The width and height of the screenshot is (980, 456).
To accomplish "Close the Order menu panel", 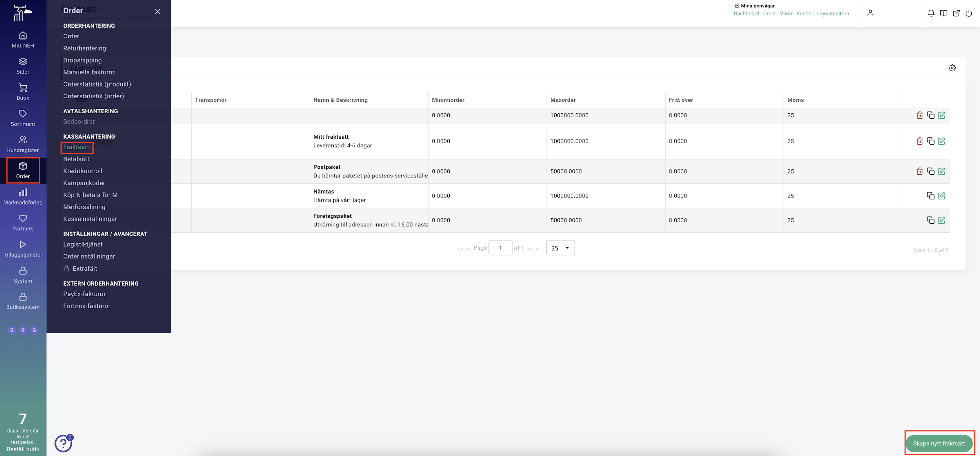I will pyautogui.click(x=158, y=12).
